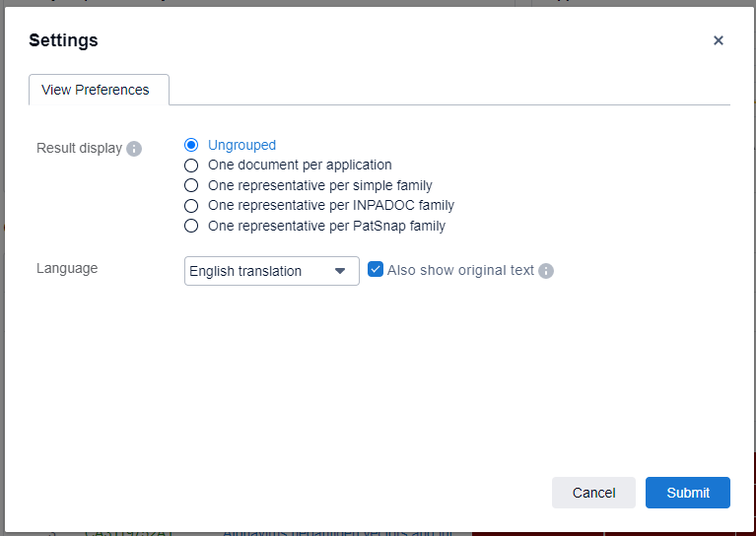
Task: Uncheck the Also show original text checkbox
Action: 376,270
